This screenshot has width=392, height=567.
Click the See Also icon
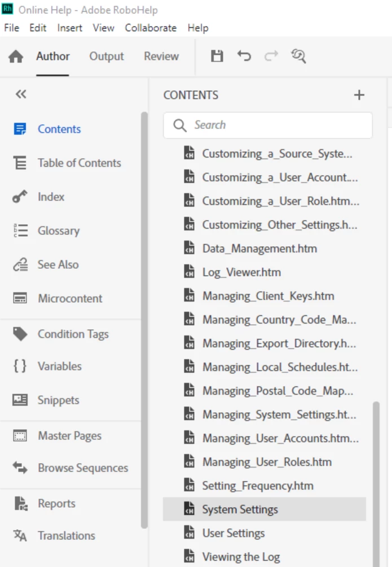pos(20,264)
